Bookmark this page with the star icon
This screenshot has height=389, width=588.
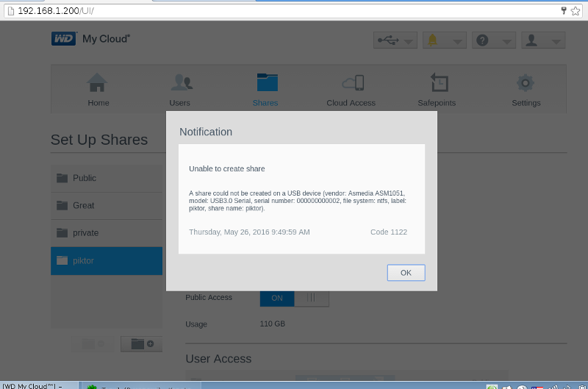(577, 11)
